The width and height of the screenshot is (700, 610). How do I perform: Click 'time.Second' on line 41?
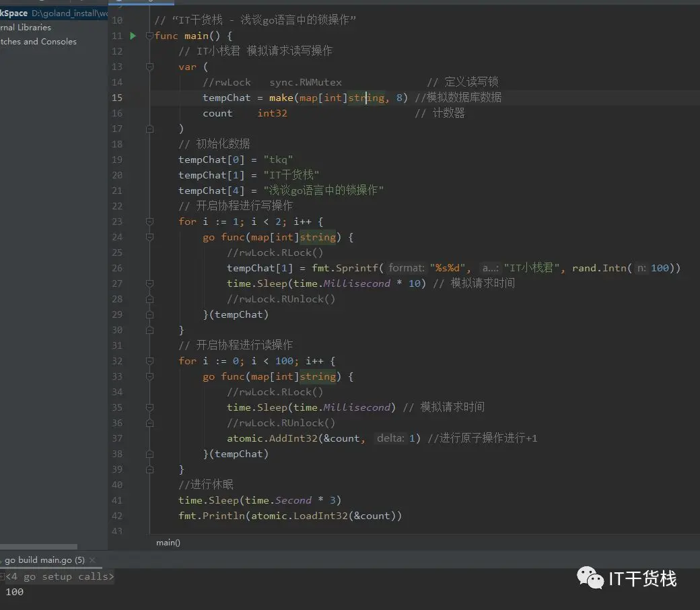point(278,501)
